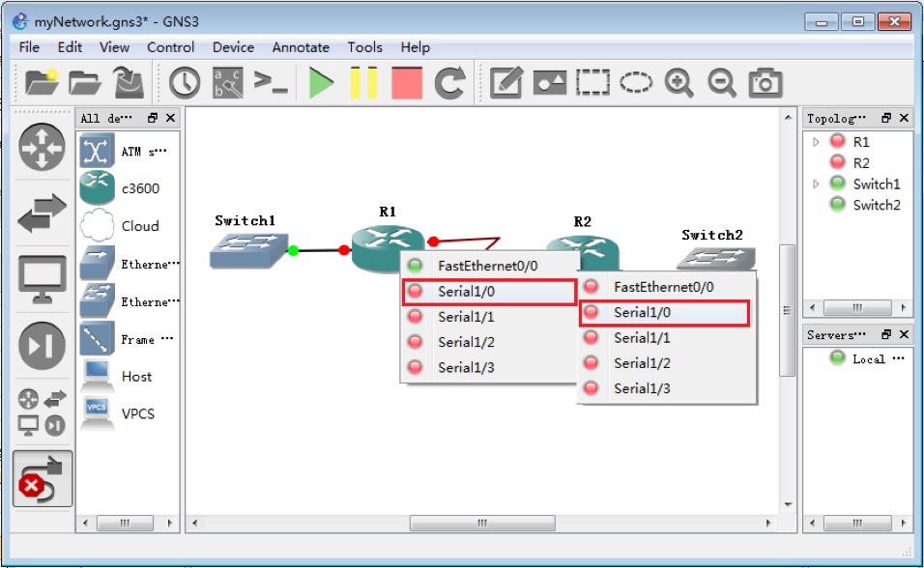Click canvas vertical scrollbar down arrow

[x=788, y=504]
